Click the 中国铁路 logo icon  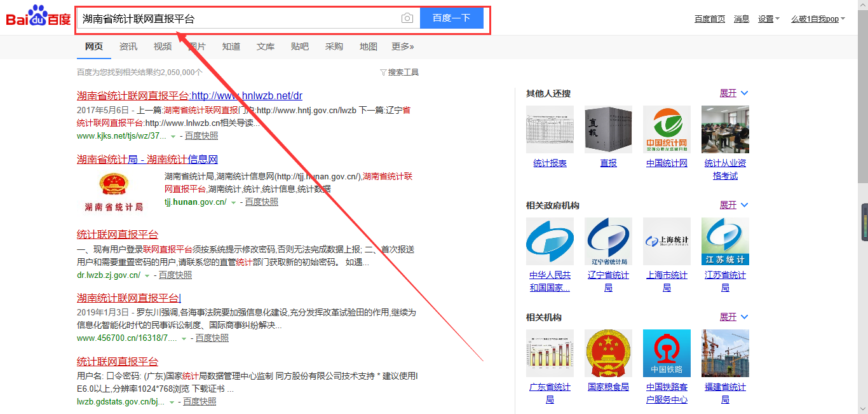coord(667,354)
